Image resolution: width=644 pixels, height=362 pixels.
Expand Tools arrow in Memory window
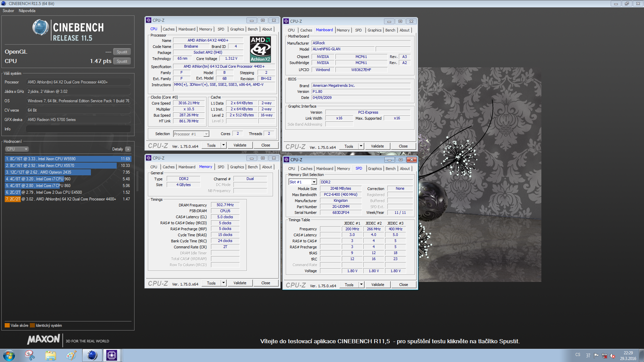[x=223, y=283]
